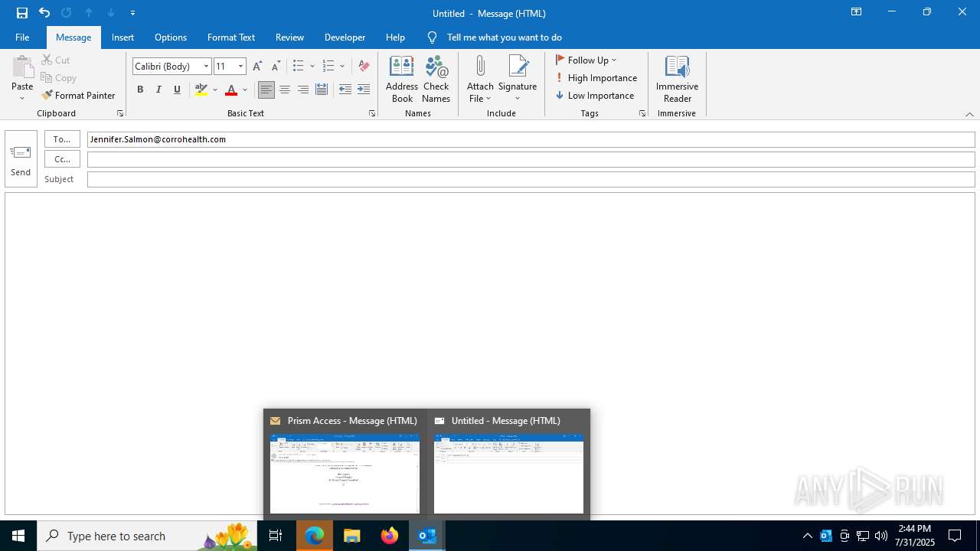Click Check Names
Viewport: 980px width, 551px height.
(x=436, y=79)
